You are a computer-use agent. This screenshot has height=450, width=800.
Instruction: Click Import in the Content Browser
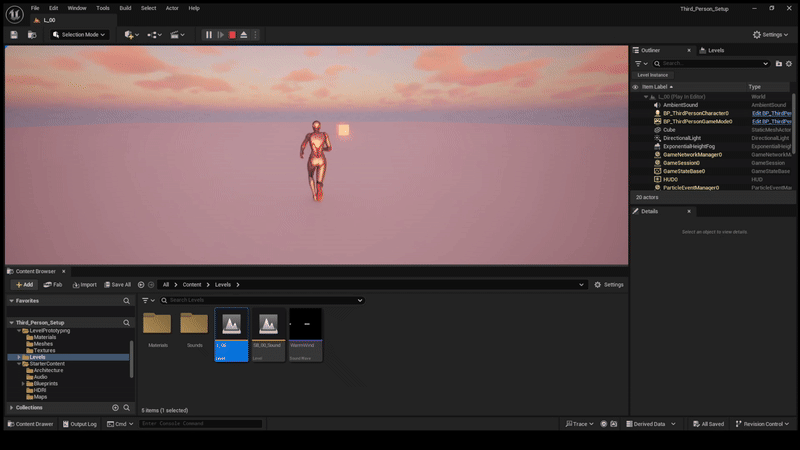point(84,285)
